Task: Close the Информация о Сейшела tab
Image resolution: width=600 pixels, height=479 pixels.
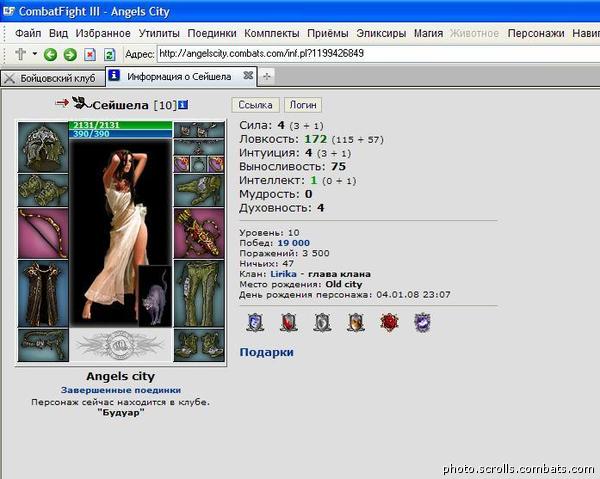Action: (x=248, y=76)
